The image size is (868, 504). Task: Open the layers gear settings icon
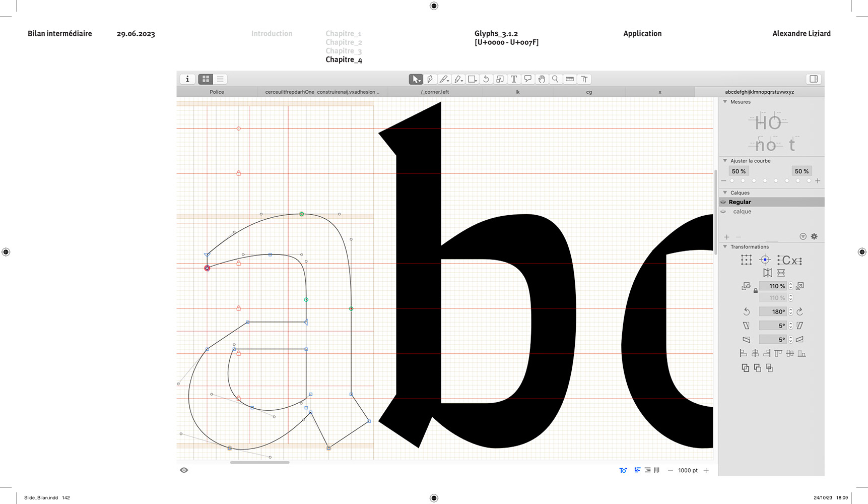[x=814, y=236]
